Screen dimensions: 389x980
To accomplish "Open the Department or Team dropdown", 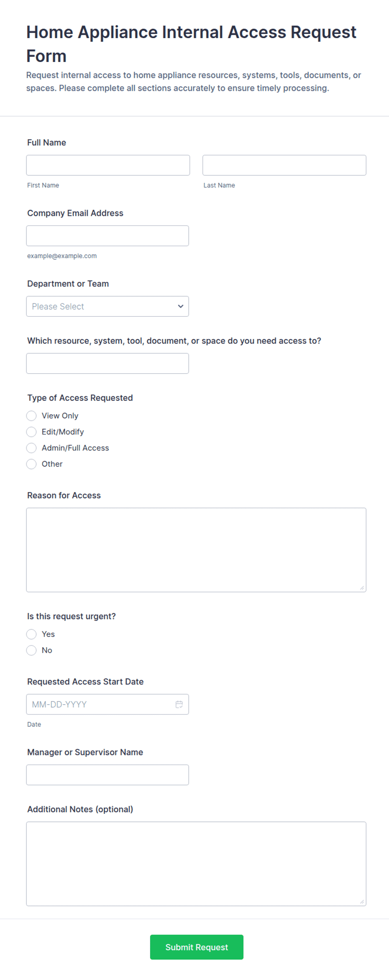I will click(x=107, y=306).
